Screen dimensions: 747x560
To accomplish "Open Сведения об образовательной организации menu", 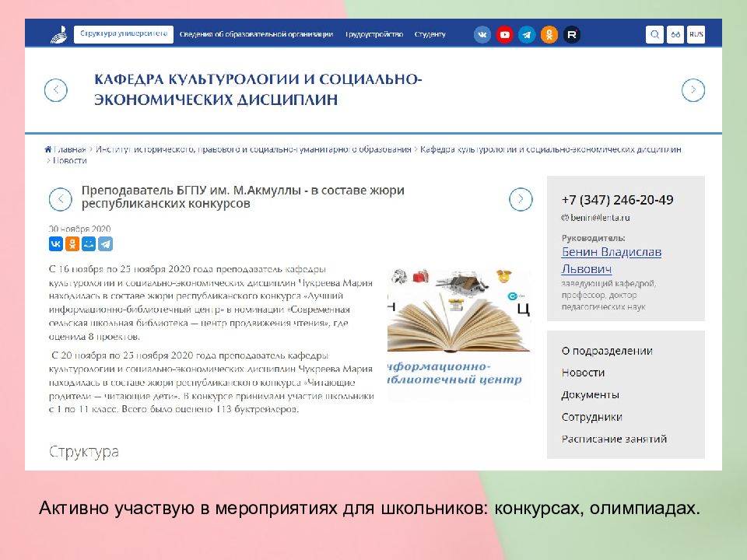I will pos(256,34).
